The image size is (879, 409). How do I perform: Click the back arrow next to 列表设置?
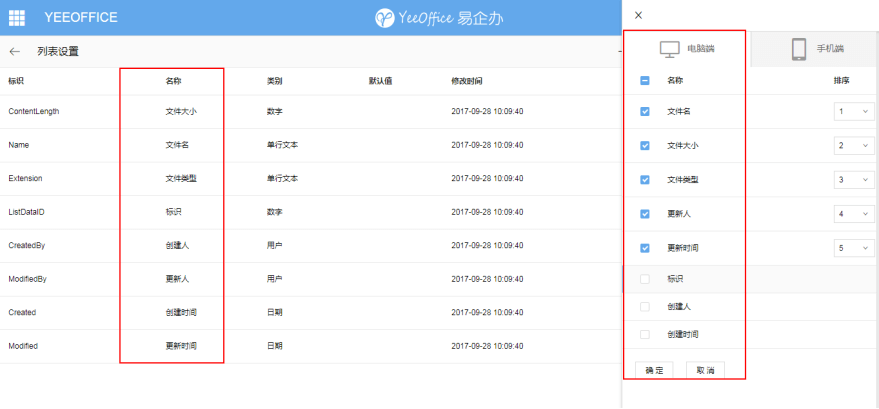[15, 52]
